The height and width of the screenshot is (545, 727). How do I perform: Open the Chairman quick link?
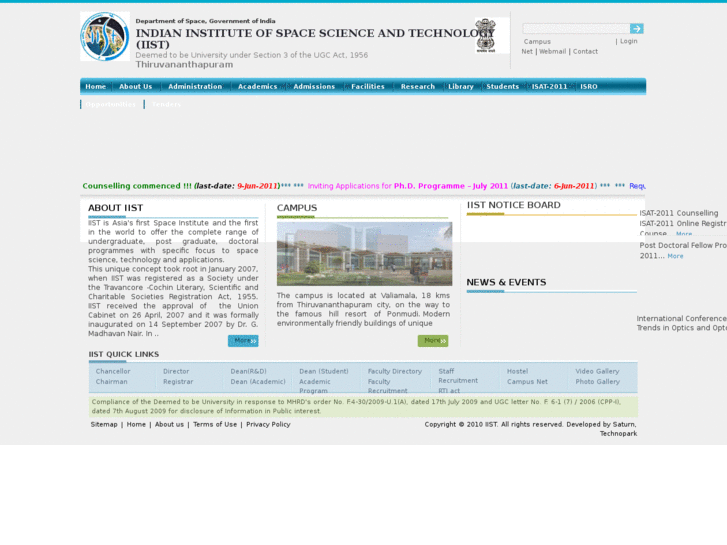(x=111, y=382)
